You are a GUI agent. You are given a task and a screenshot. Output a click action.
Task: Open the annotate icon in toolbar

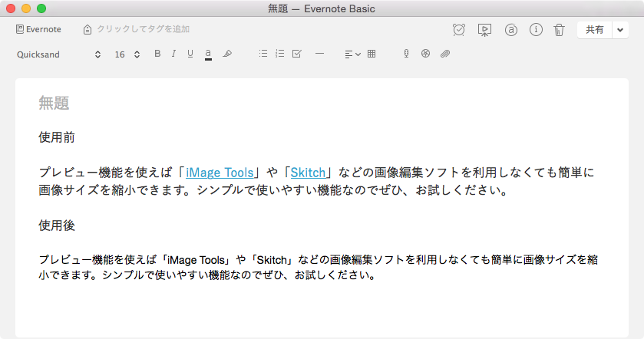tap(511, 30)
